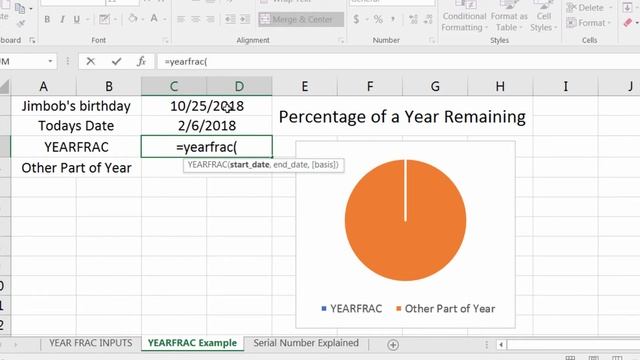Open the Clipboard dialog launcher
Image resolution: width=640 pixels, height=360 pixels.
pos(32,40)
